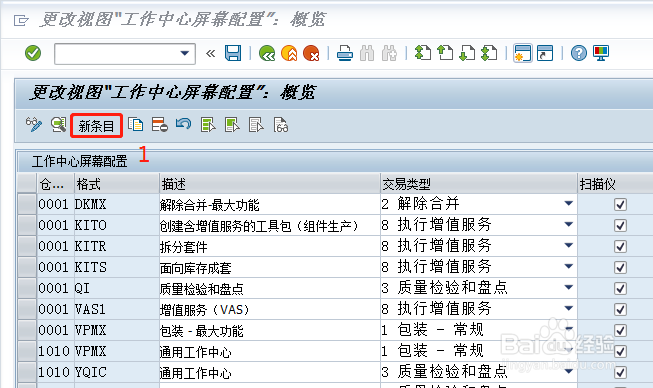The width and height of the screenshot is (653, 388).
Task: Click the collapse command field arrows
Action: coord(210,53)
